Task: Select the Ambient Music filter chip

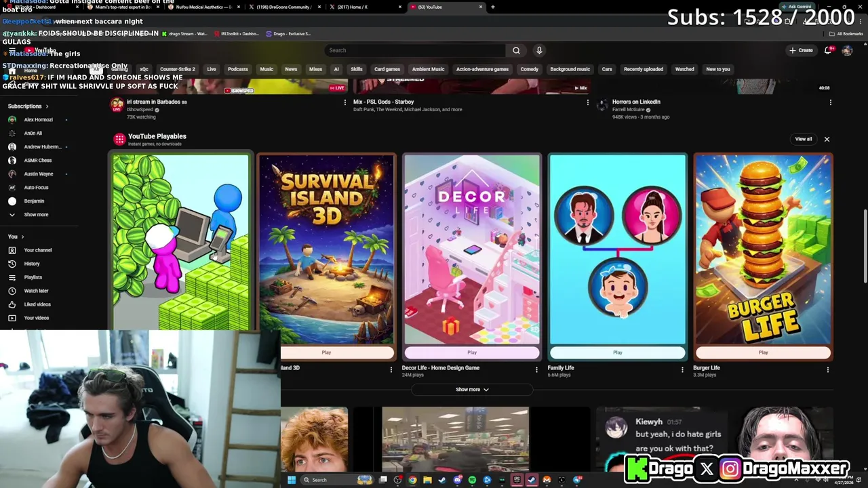Action: (x=429, y=69)
